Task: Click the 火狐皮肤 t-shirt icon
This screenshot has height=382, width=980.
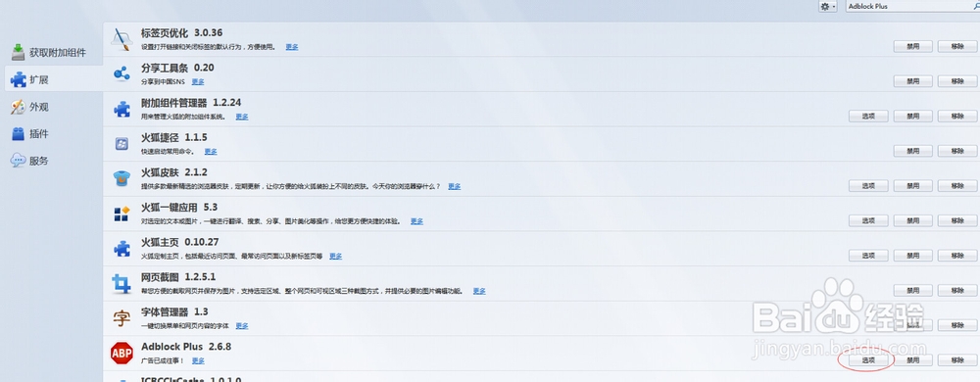Action: pyautogui.click(x=122, y=179)
